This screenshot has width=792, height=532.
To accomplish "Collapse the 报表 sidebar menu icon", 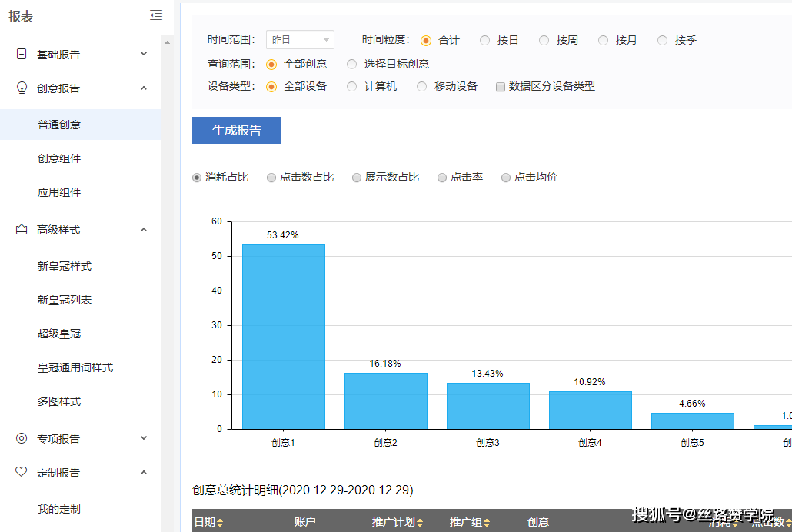I will tap(156, 15).
